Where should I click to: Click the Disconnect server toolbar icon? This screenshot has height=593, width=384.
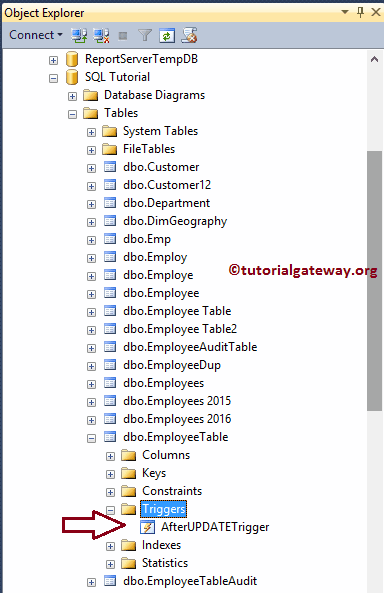pos(101,36)
